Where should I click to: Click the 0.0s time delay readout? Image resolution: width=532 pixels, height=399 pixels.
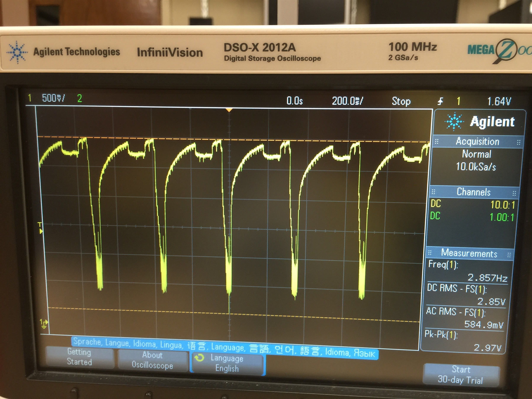294,101
